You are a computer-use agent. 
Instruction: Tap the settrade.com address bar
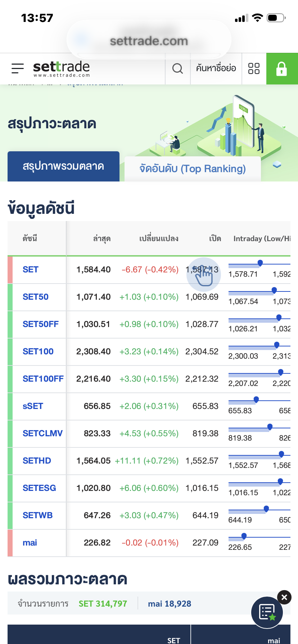click(x=149, y=41)
